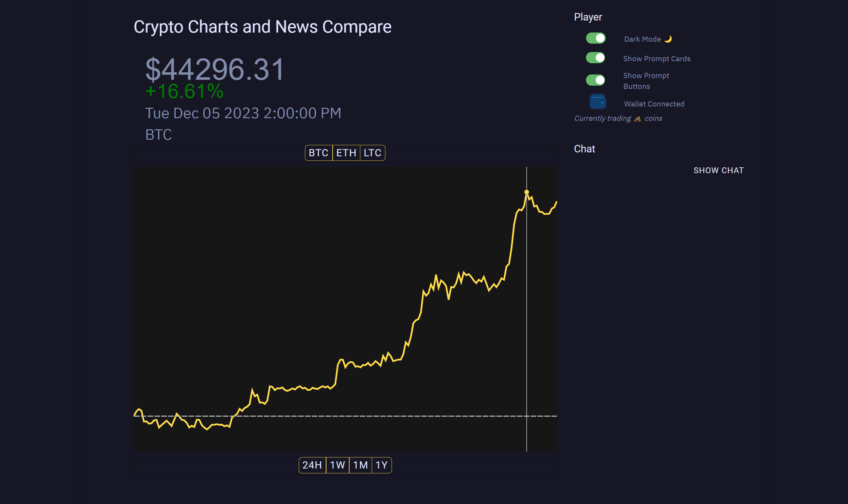Click the yellow data point on the chart

pyautogui.click(x=526, y=192)
